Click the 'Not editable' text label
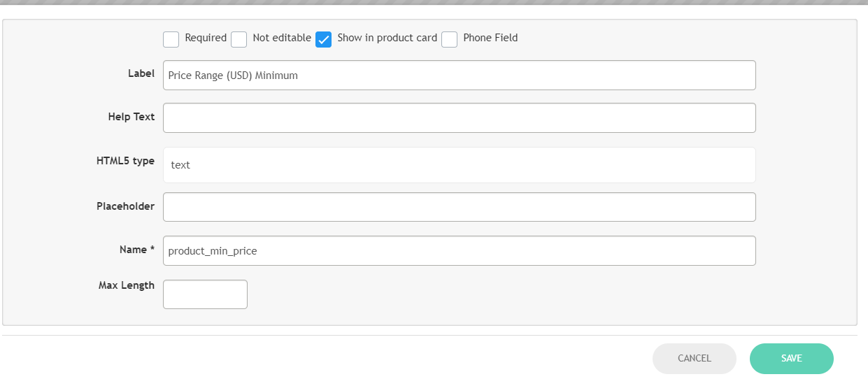Viewport: 868px width, 386px height. coord(281,38)
